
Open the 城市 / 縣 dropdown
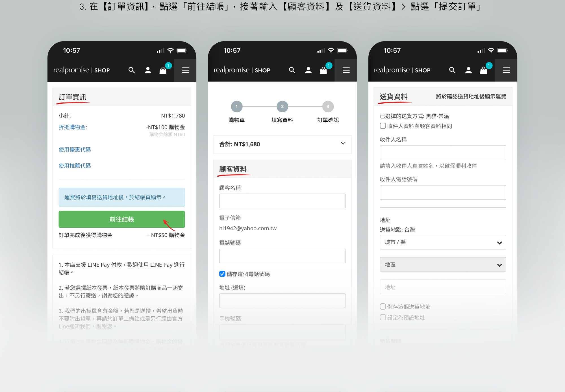443,242
